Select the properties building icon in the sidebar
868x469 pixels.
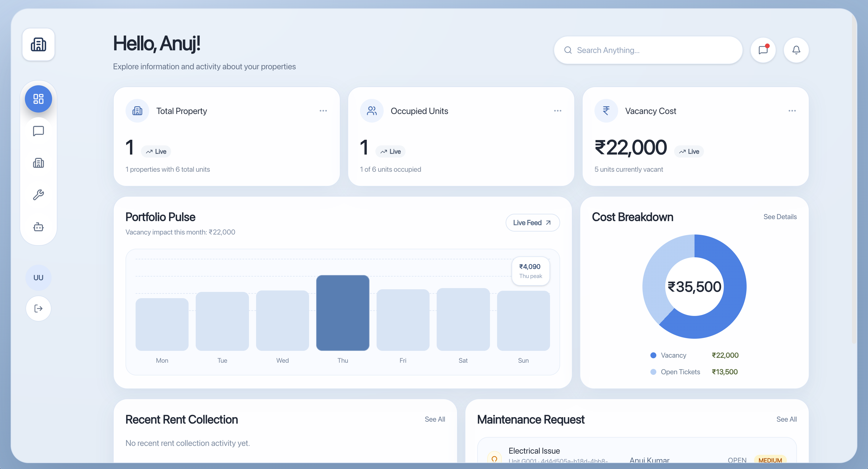(38, 163)
